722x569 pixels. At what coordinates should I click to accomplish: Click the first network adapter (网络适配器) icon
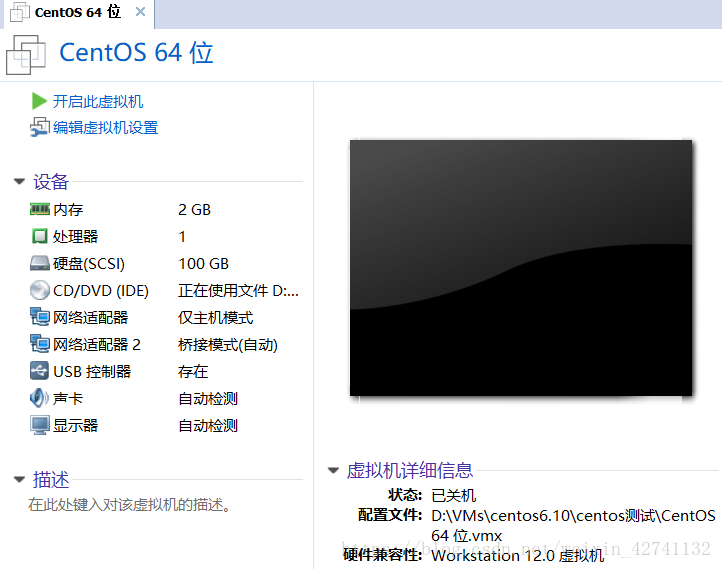point(40,317)
